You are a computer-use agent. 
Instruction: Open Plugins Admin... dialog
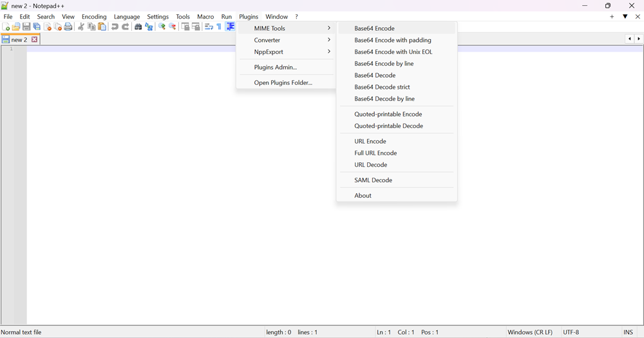point(276,68)
